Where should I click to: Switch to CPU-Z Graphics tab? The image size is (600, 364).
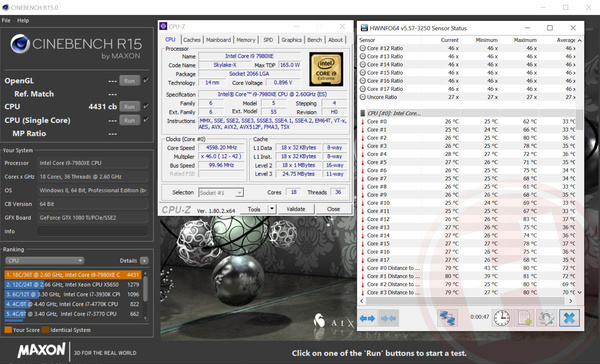(x=292, y=40)
